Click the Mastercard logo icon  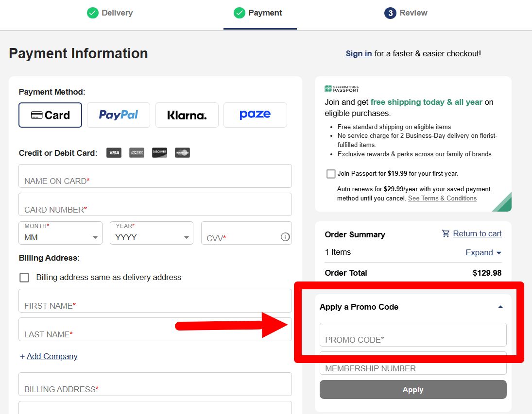click(x=182, y=152)
